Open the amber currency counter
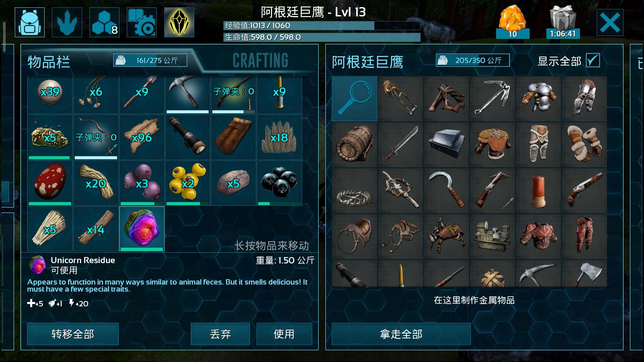This screenshot has width=644, height=362. tap(513, 22)
